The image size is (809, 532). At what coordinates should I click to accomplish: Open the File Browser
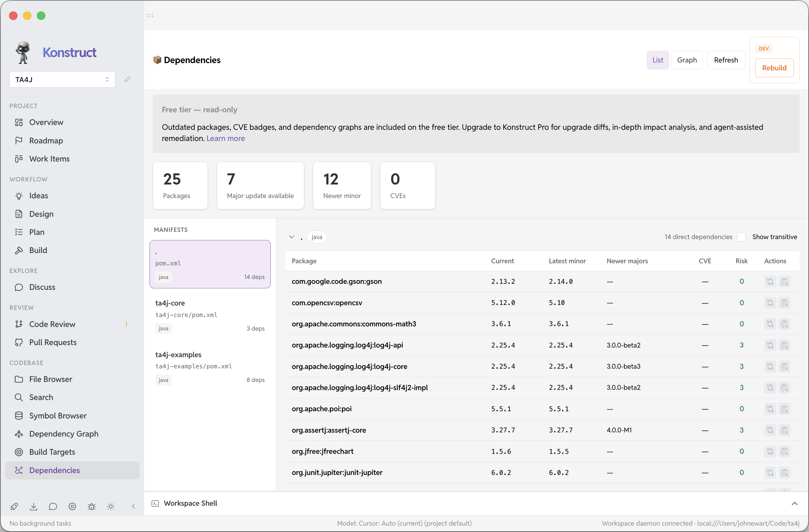tap(72, 379)
